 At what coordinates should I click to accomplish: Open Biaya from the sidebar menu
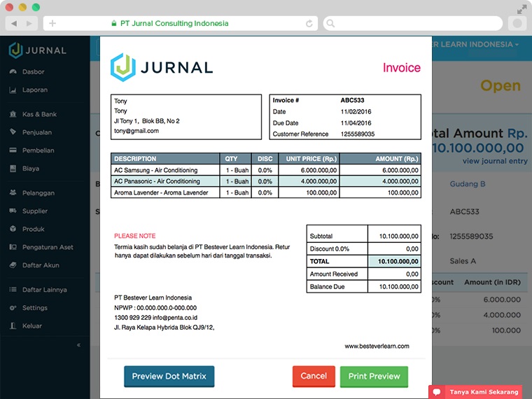31,168
